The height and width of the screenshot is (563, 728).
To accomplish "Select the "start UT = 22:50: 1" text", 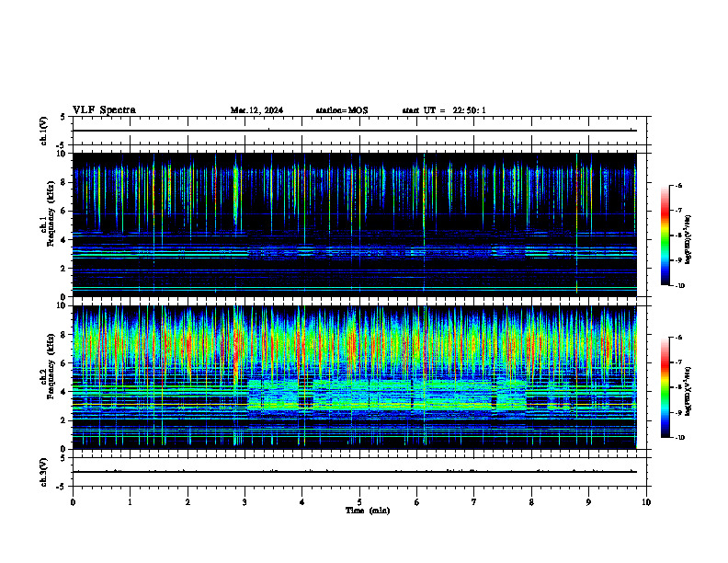I will click(x=444, y=110).
